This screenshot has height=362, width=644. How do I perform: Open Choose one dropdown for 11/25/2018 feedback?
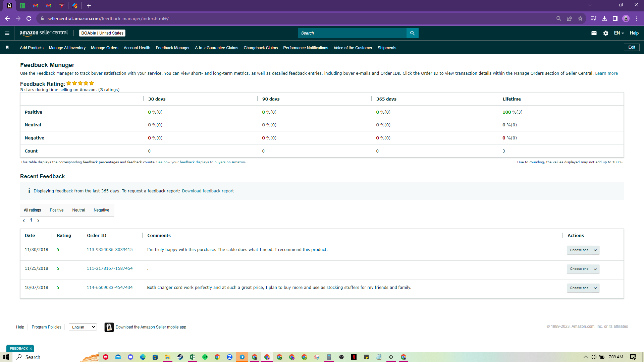point(583,269)
